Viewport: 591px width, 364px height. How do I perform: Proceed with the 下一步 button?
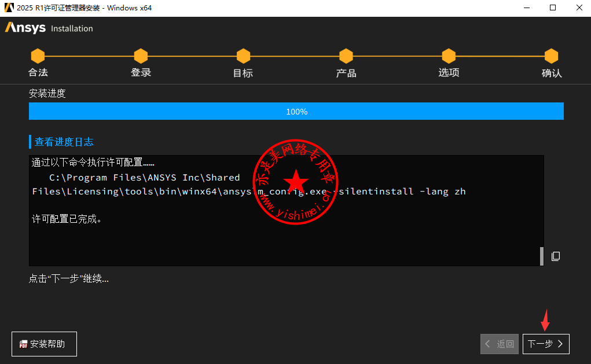tap(546, 344)
